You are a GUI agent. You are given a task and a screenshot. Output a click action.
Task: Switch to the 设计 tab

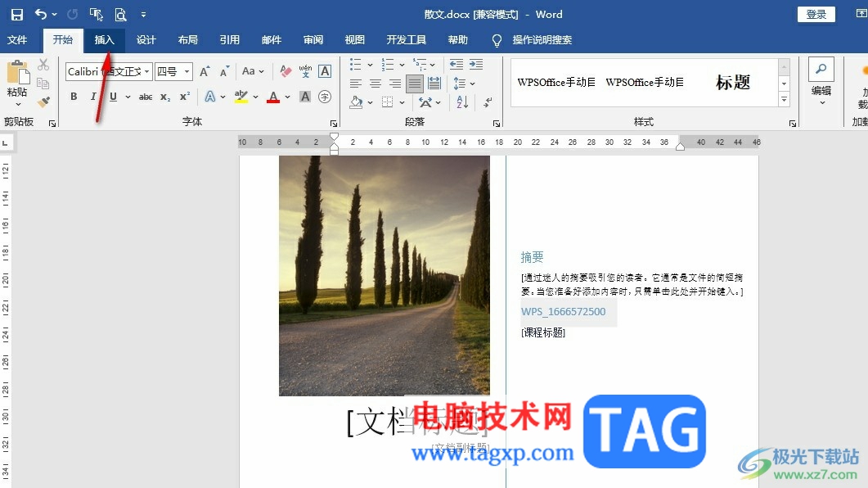coord(146,40)
